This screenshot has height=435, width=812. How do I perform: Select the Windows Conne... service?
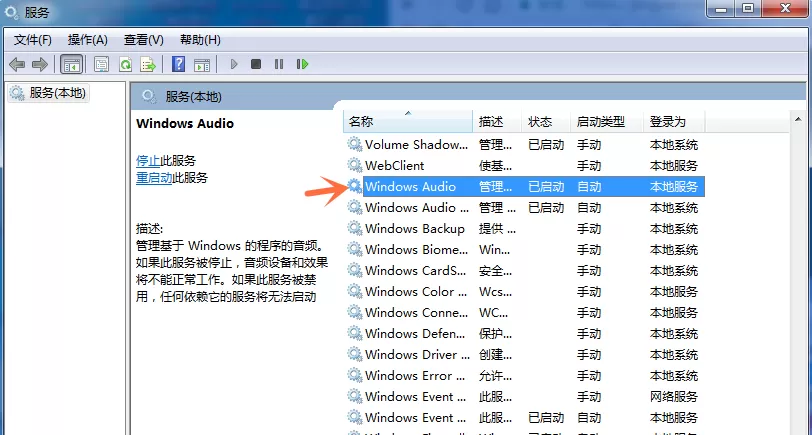pyautogui.click(x=524, y=312)
